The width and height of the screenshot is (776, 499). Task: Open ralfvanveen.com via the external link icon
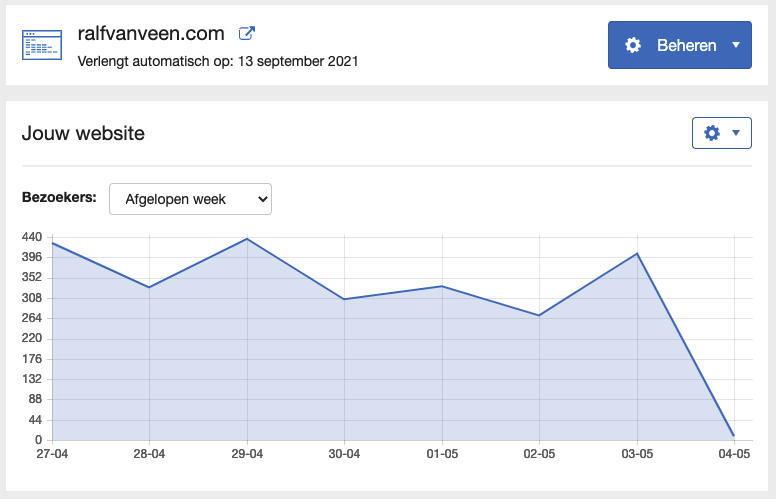coord(247,33)
